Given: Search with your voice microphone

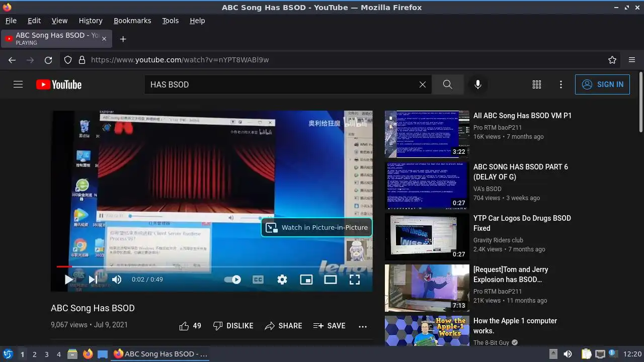Looking at the screenshot, I should 478,84.
